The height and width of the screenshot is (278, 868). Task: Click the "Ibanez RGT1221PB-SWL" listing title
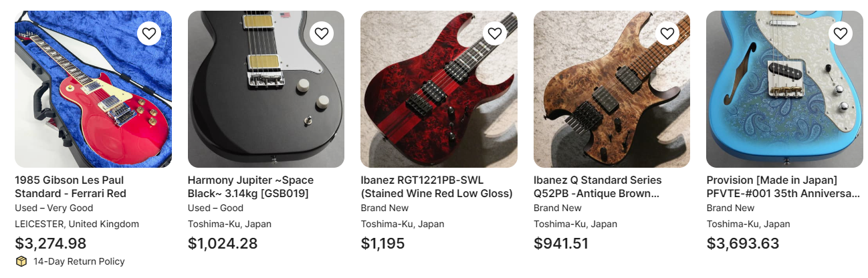[x=436, y=186]
